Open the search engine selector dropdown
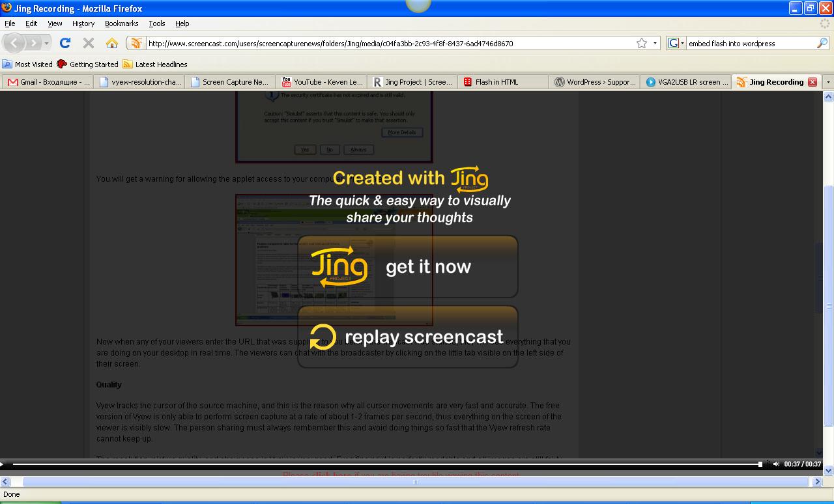Image resolution: width=834 pixels, height=504 pixels. (676, 43)
